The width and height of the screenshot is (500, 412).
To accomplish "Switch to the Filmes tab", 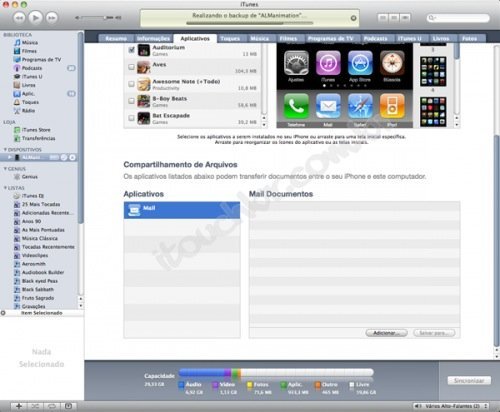I will coord(288,39).
